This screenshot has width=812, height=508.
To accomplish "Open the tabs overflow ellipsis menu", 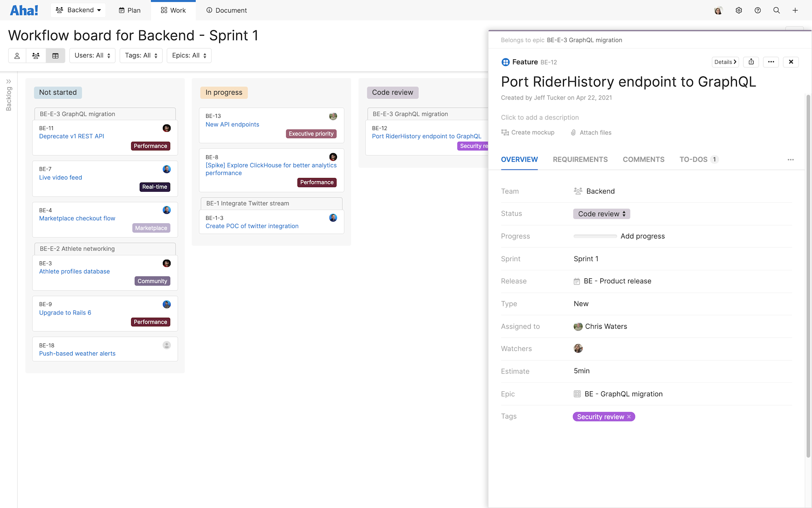I will pos(790,160).
